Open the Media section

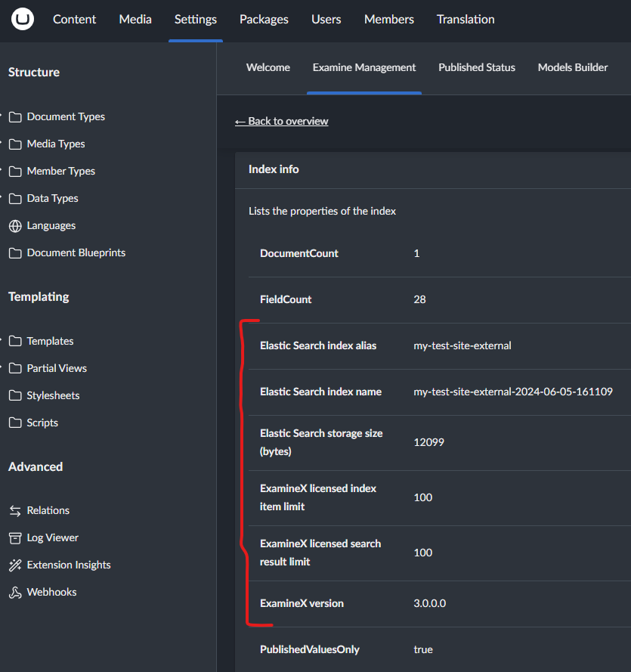pos(135,20)
